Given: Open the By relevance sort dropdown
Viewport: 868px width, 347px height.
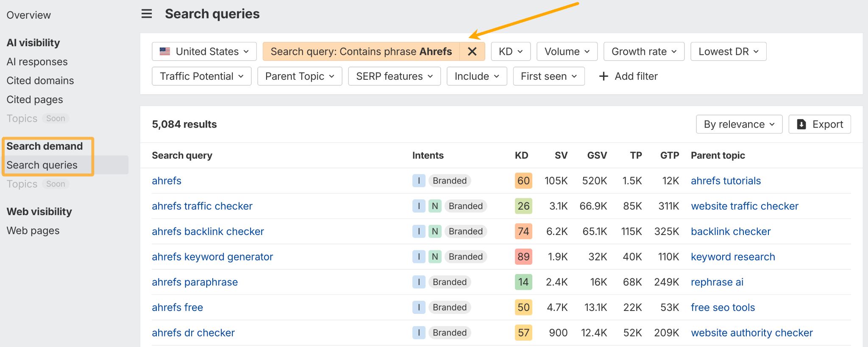Looking at the screenshot, I should pos(739,124).
